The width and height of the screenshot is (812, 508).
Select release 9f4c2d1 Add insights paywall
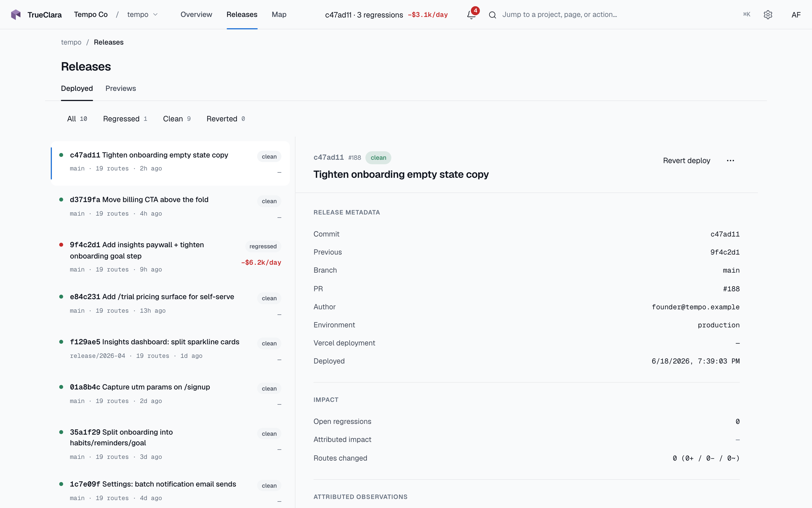pyautogui.click(x=171, y=257)
